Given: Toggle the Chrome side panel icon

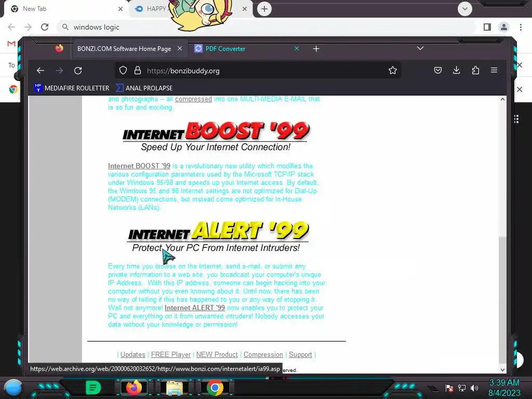Looking at the screenshot, I should click(x=487, y=27).
